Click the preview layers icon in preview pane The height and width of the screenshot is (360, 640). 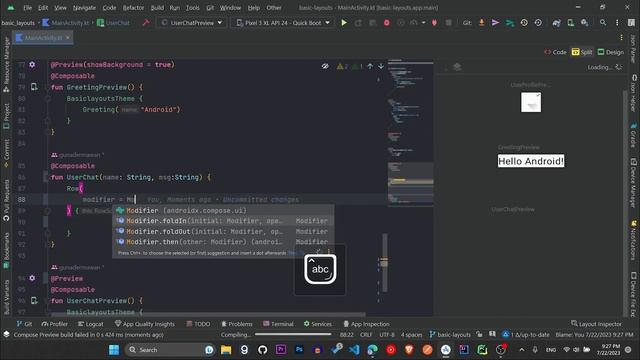click(457, 67)
